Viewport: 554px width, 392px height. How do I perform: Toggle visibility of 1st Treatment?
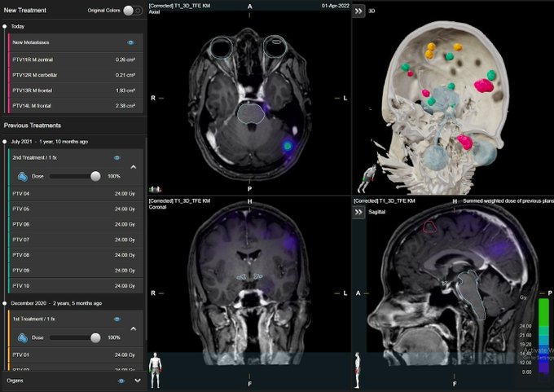tap(117, 319)
